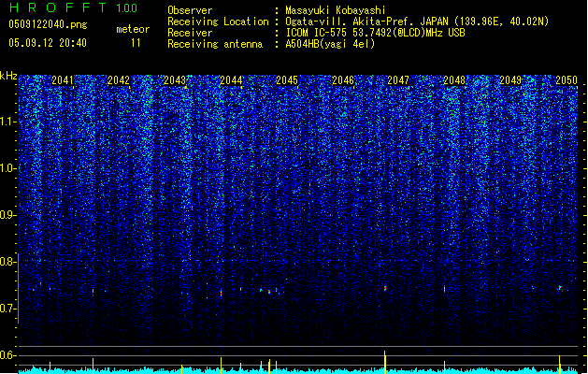Click the Observer field label

coord(190,10)
